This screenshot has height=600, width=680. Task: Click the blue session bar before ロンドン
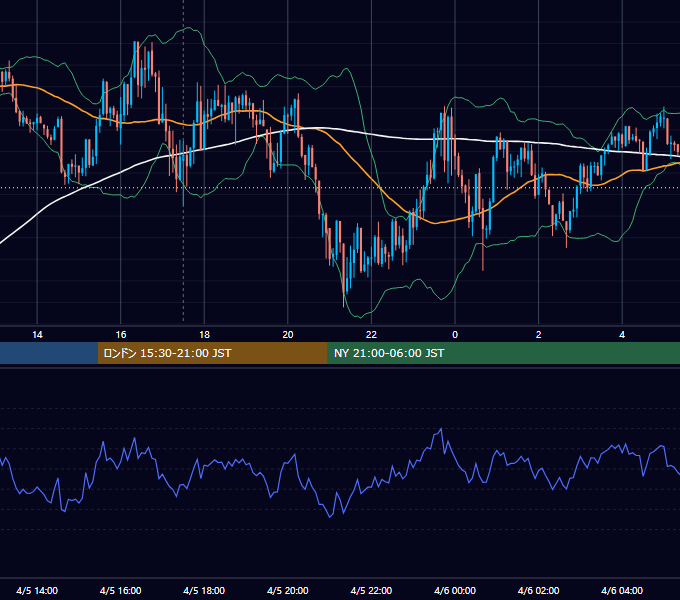[49, 353]
